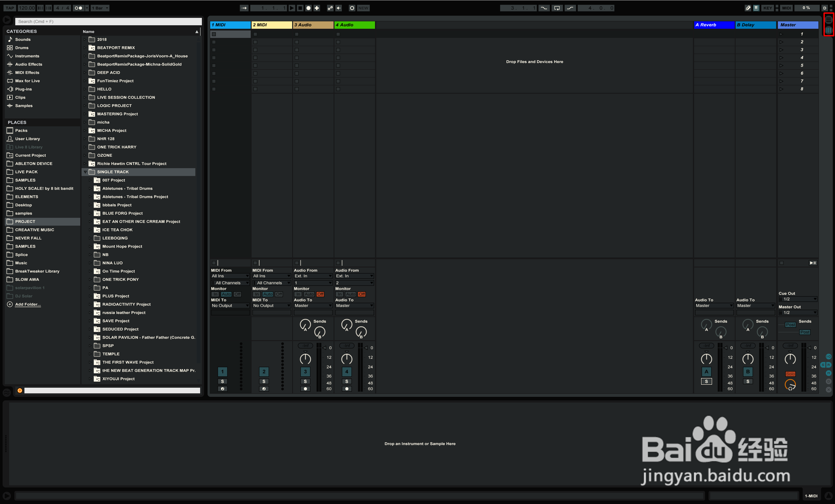835x504 pixels.
Task: Click the Punch-Out switch
Action: [x=570, y=8]
